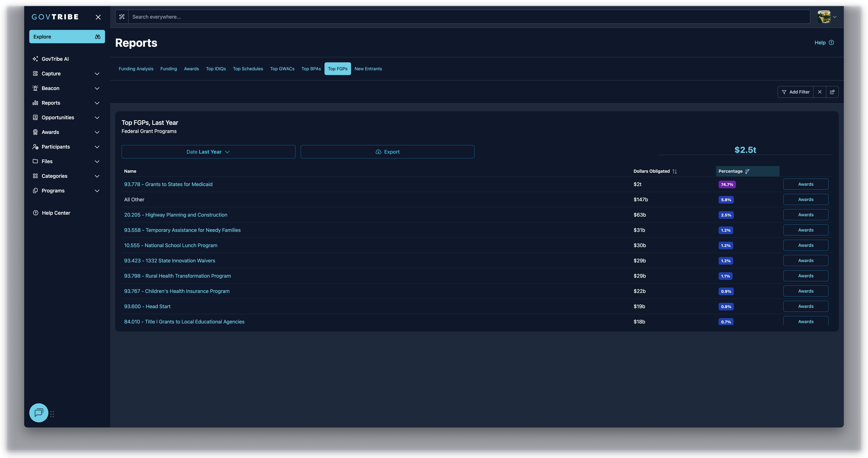Open the Help link at top right
This screenshot has width=868, height=458.
pos(824,43)
